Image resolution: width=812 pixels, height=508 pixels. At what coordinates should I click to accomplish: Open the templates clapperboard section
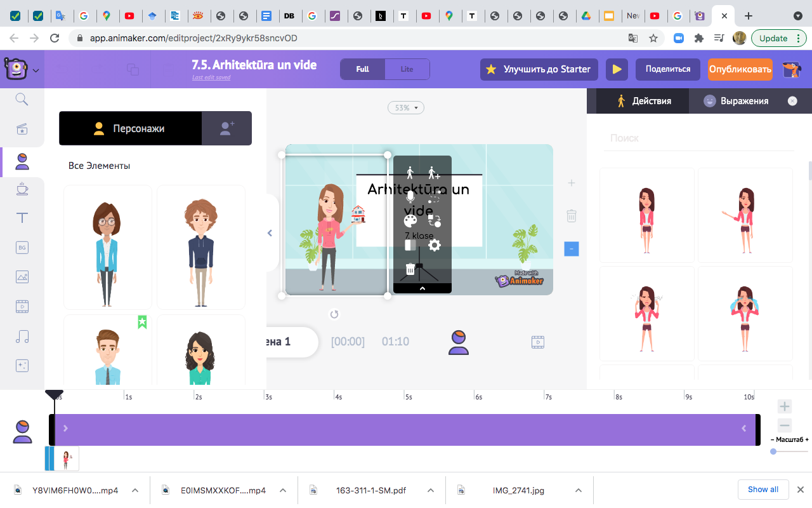[22, 130]
